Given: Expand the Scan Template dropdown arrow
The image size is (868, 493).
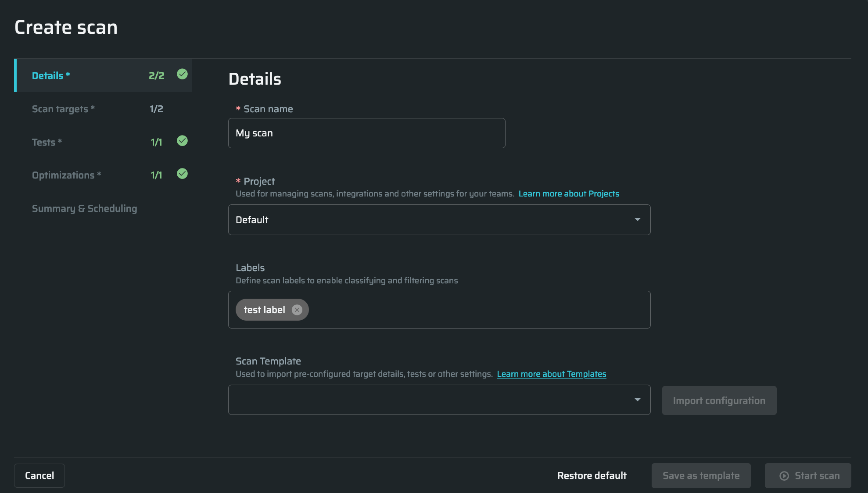Looking at the screenshot, I should point(637,400).
